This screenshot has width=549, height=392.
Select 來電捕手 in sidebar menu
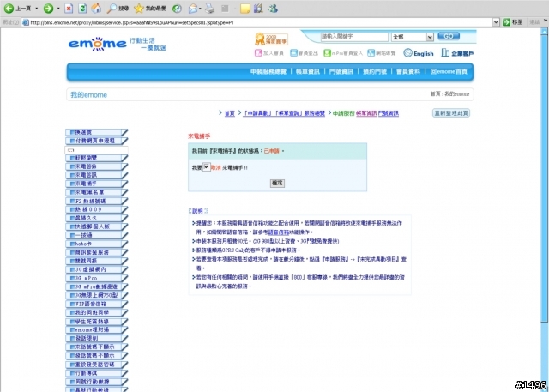point(97,184)
